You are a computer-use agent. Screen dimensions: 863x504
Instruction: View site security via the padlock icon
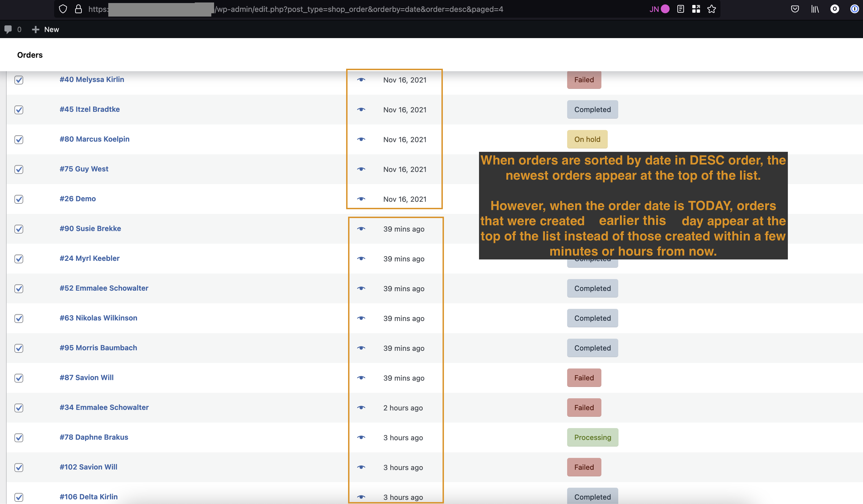click(78, 9)
